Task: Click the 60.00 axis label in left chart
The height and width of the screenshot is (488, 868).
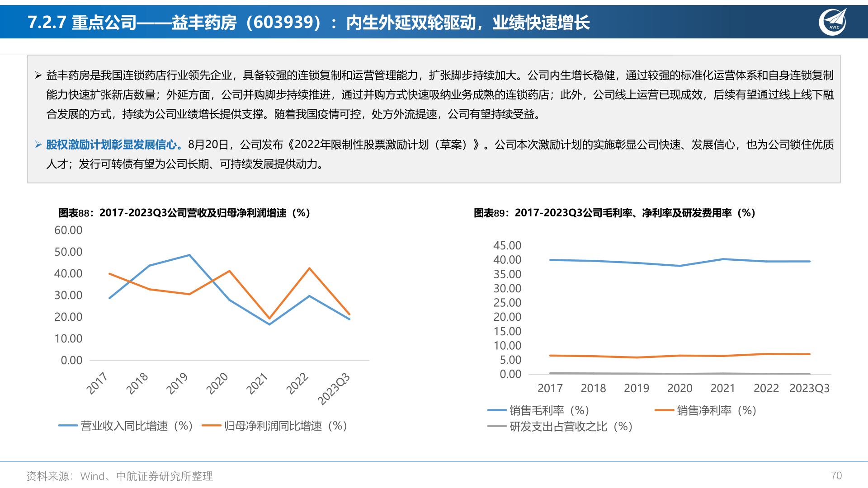Action: [x=68, y=230]
